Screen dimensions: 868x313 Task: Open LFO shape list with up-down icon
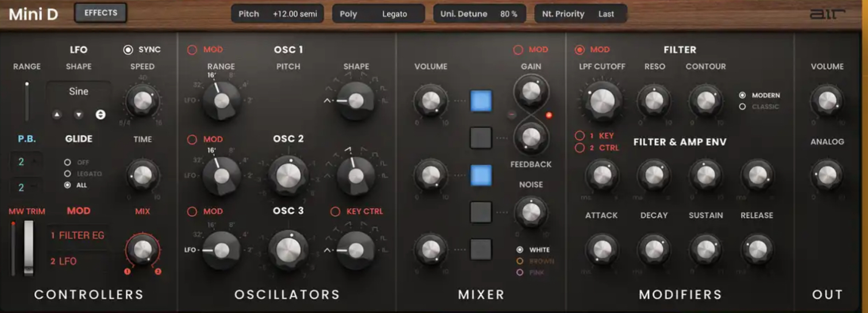(x=101, y=114)
